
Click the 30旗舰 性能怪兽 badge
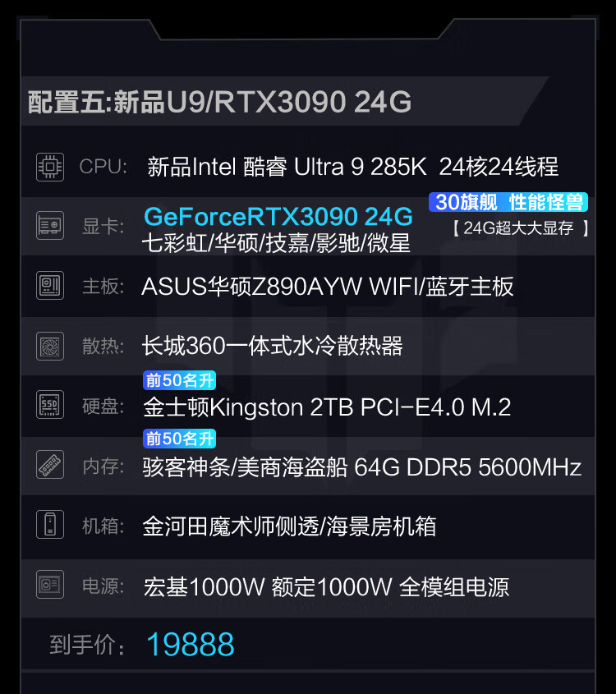click(x=509, y=202)
